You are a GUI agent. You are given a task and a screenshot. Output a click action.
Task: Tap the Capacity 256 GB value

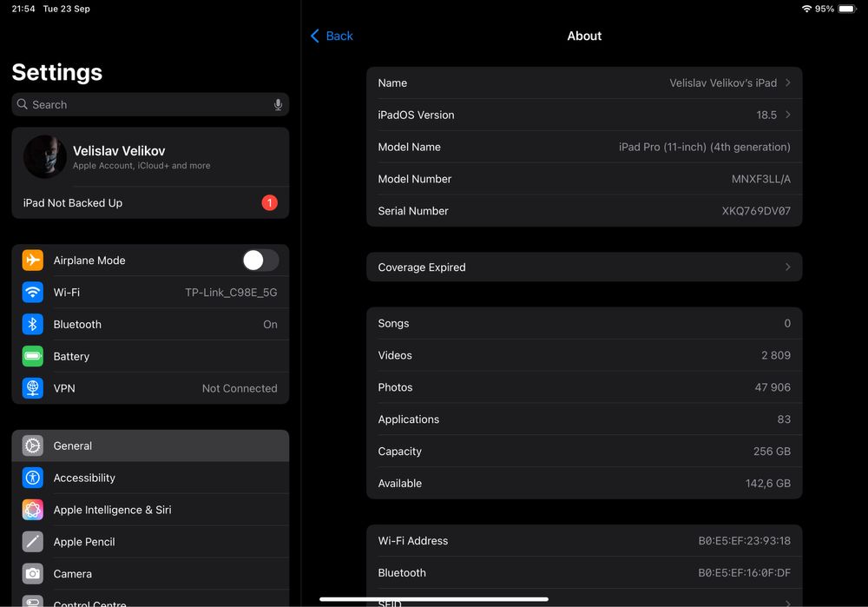[772, 452]
